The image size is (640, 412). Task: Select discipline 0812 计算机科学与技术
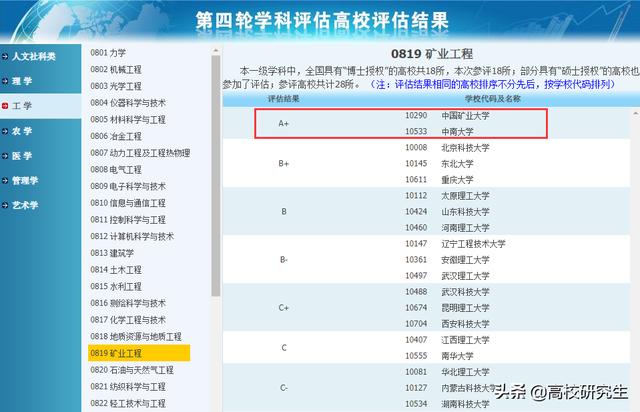point(132,236)
